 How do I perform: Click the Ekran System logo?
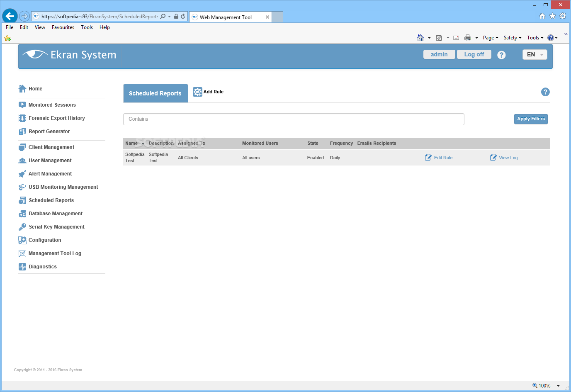[x=69, y=55]
